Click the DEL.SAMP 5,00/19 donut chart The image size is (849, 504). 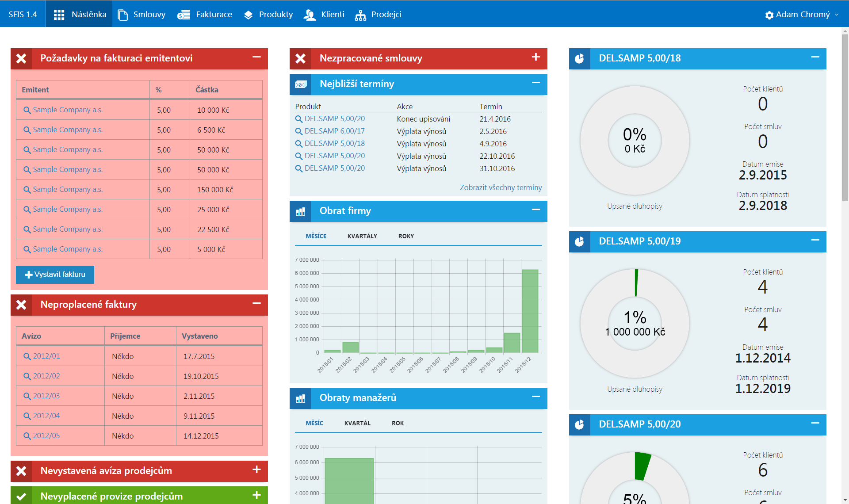(x=635, y=324)
